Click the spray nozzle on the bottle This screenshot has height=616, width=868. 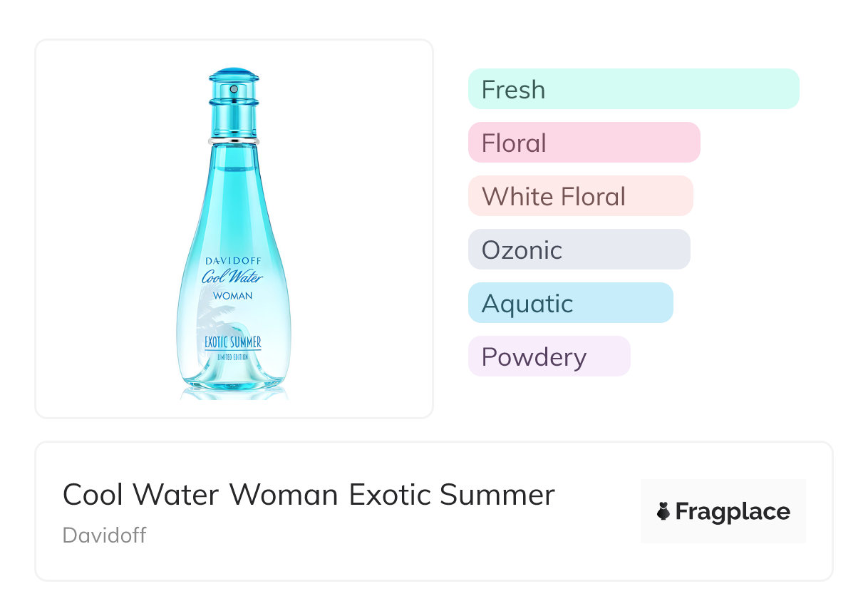tap(234, 89)
